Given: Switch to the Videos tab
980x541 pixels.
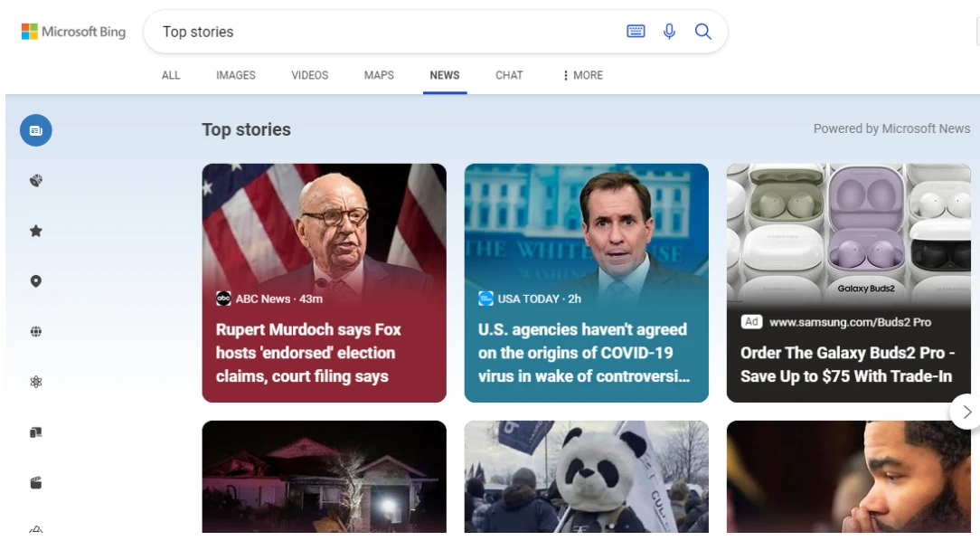Looking at the screenshot, I should point(309,75).
